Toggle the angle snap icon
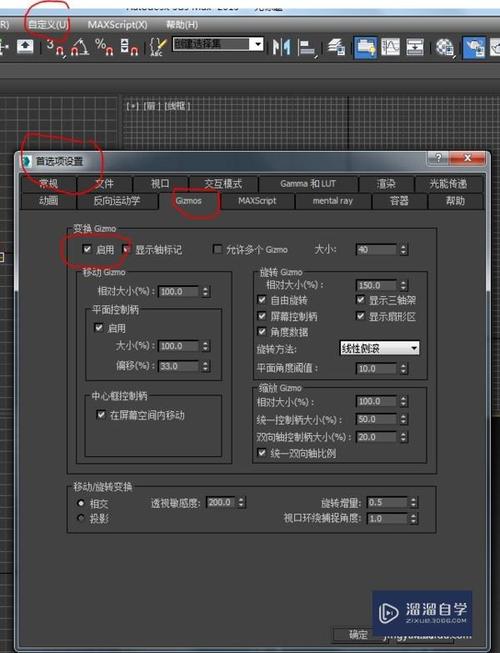This screenshot has width=500, height=653. 80,47
